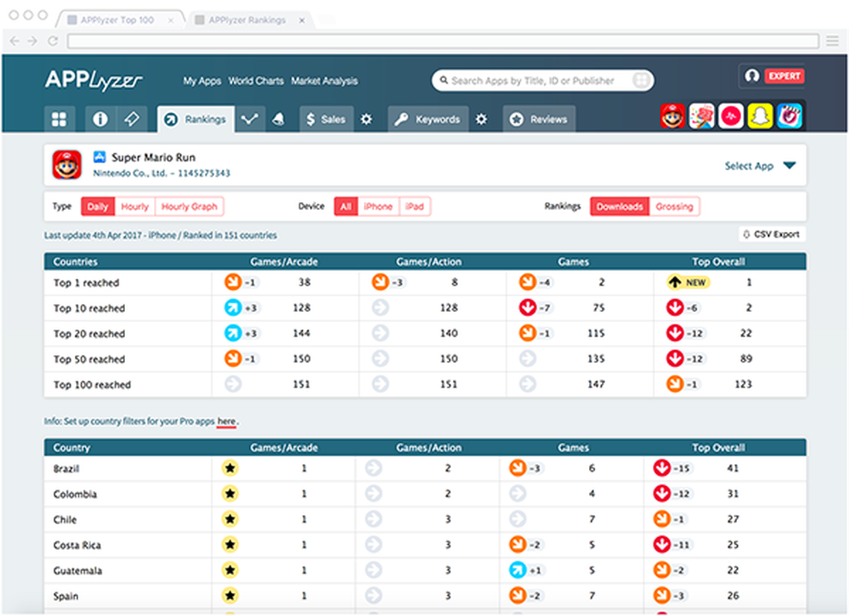850x616 pixels.
Task: Switch rankings to Grossing
Action: [x=674, y=206]
